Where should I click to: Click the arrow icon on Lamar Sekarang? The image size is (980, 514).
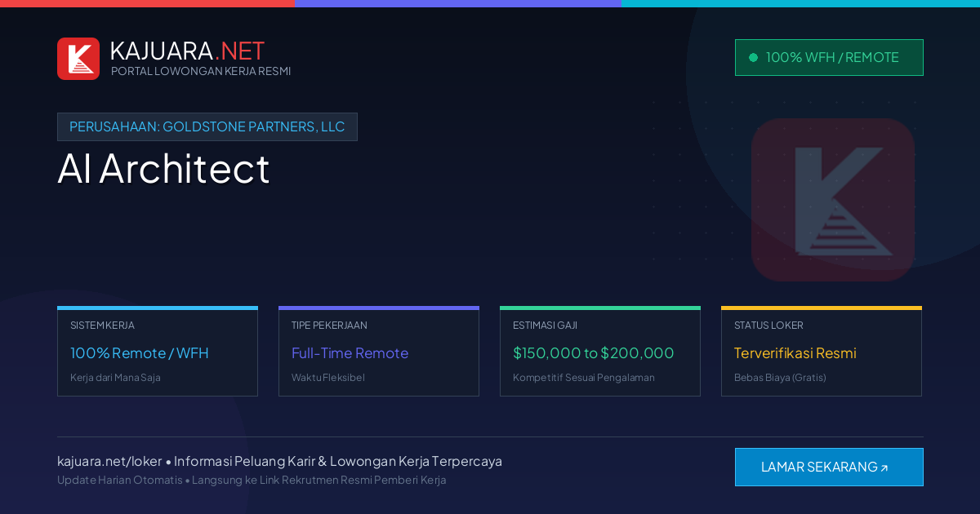tap(884, 468)
